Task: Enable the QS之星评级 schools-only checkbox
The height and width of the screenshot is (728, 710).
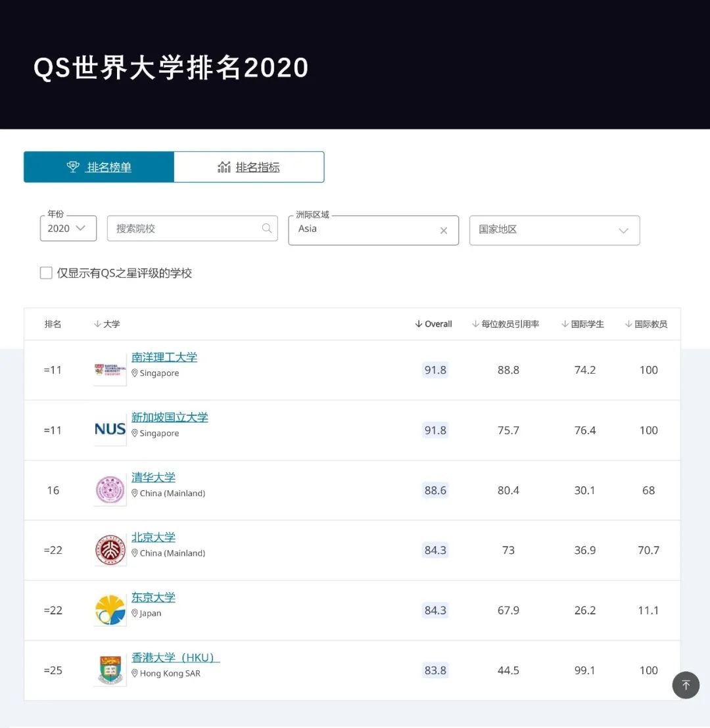Action: coord(46,273)
